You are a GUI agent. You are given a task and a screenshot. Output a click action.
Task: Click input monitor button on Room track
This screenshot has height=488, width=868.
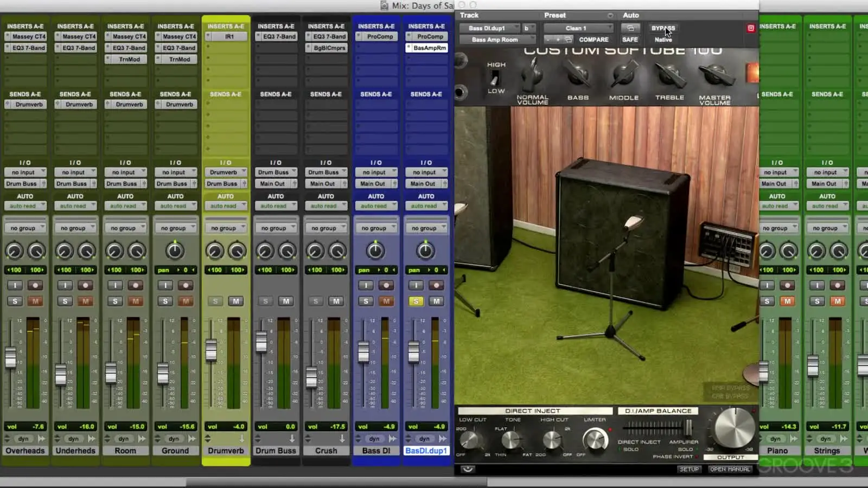point(115,285)
